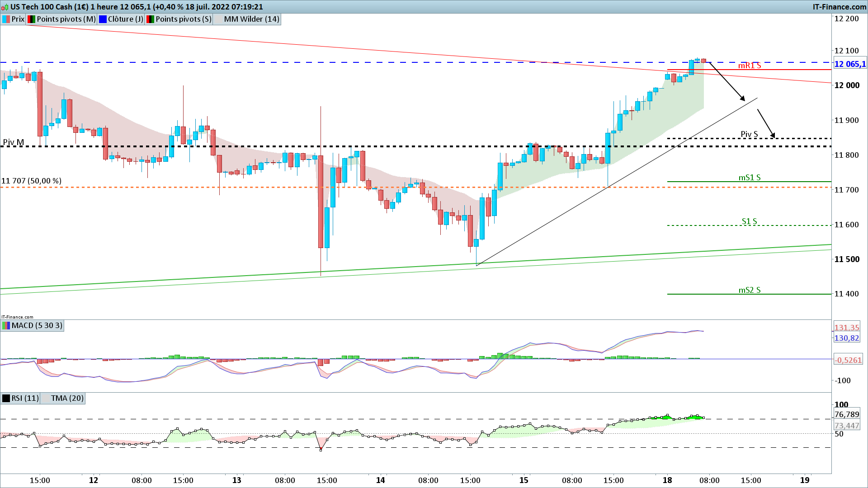Click date marker 18 on time axis

[x=667, y=480]
